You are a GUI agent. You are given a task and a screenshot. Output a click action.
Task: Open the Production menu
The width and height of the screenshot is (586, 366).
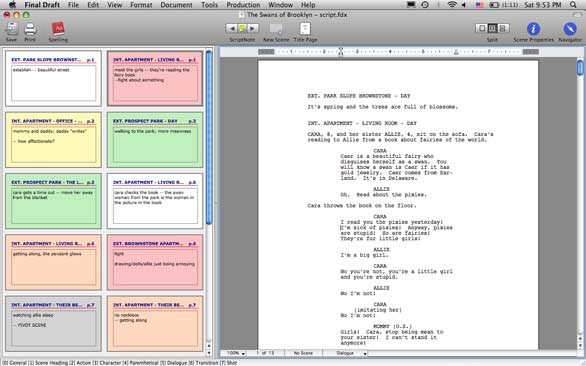[243, 5]
